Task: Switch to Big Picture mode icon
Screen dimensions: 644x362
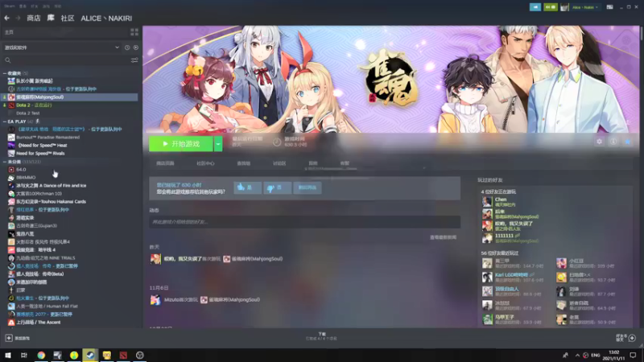Action: tap(610, 7)
